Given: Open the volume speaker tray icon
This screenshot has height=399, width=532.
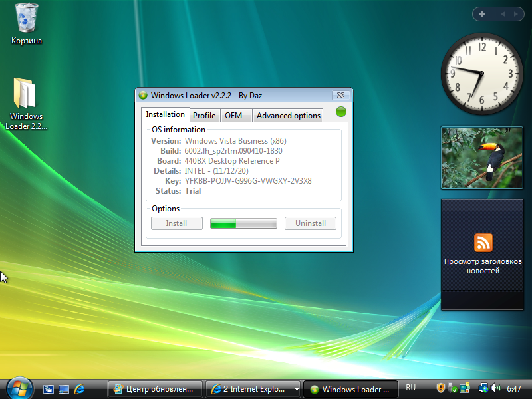Looking at the screenshot, I should click(495, 388).
